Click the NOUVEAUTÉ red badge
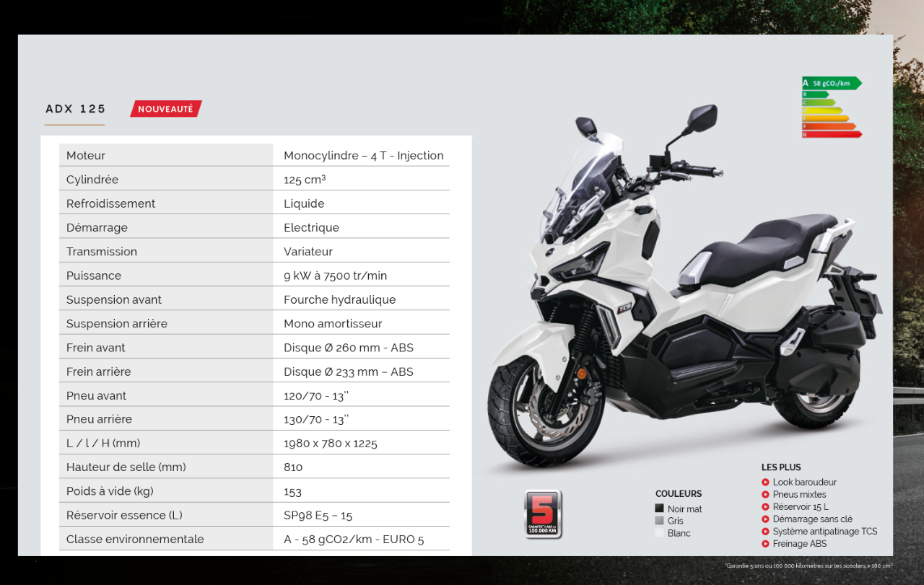 (x=166, y=109)
